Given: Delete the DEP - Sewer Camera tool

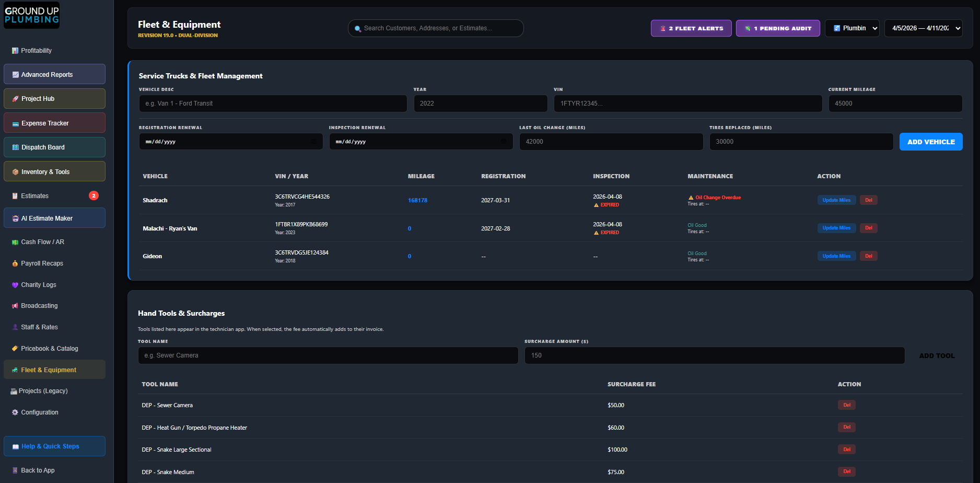Looking at the screenshot, I should (846, 405).
